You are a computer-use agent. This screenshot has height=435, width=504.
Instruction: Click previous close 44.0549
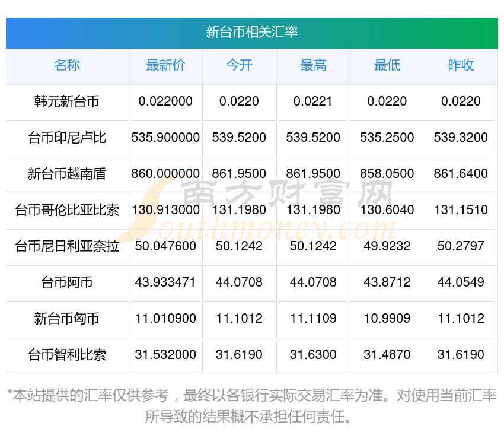click(461, 282)
